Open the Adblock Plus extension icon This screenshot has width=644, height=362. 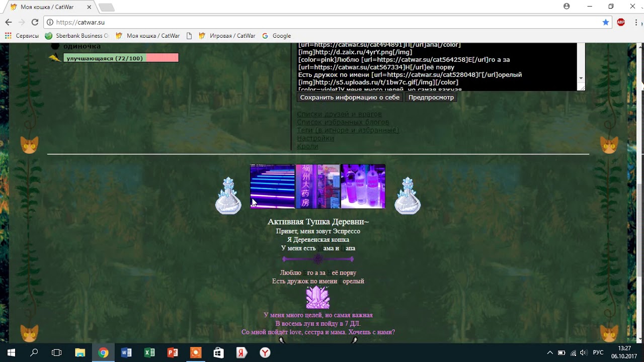621,22
